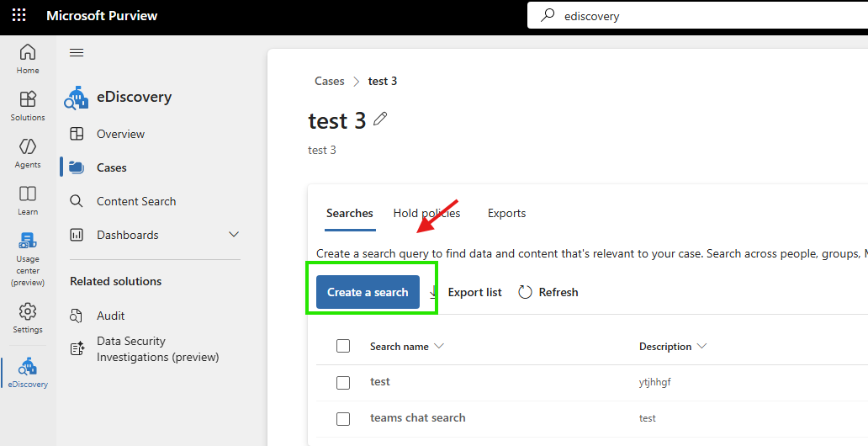The height and width of the screenshot is (446, 868).
Task: Check the box for teams chat search
Action: pyautogui.click(x=343, y=419)
